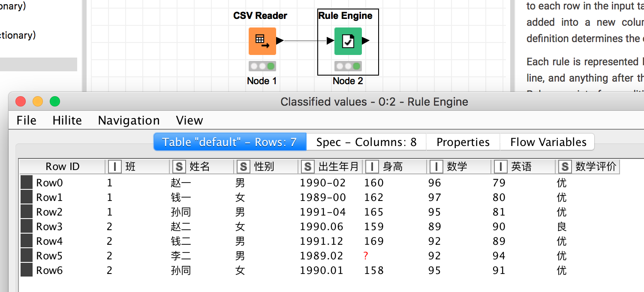Image resolution: width=644 pixels, height=292 pixels.
Task: Maximize the Classified values window
Action: pos(55,102)
